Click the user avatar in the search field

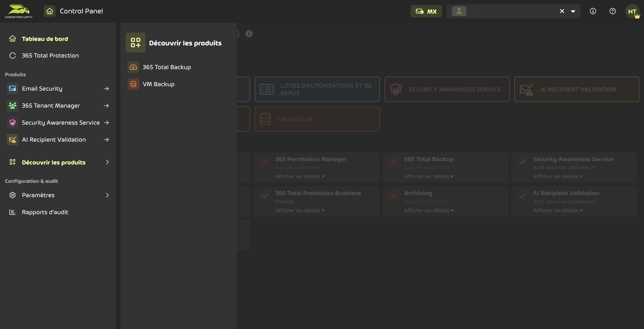pos(459,11)
